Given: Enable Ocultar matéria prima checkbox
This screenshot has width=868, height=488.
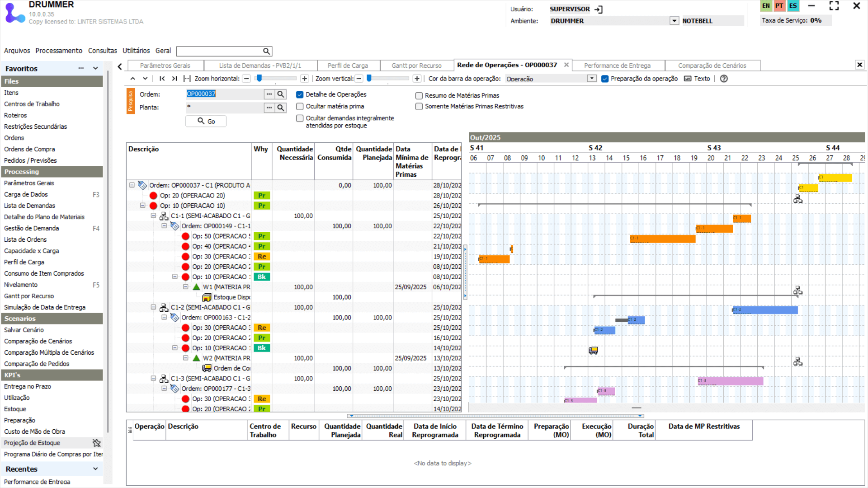Looking at the screenshot, I should click(x=300, y=106).
